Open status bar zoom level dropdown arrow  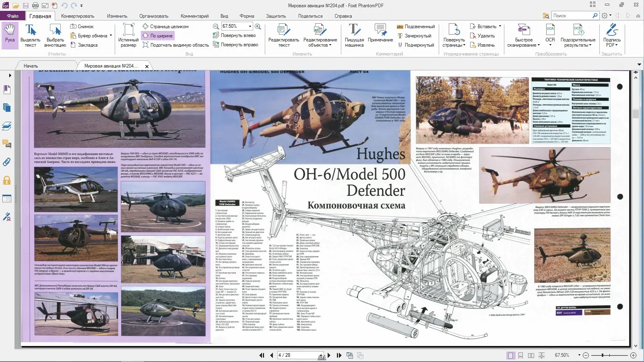(x=579, y=356)
